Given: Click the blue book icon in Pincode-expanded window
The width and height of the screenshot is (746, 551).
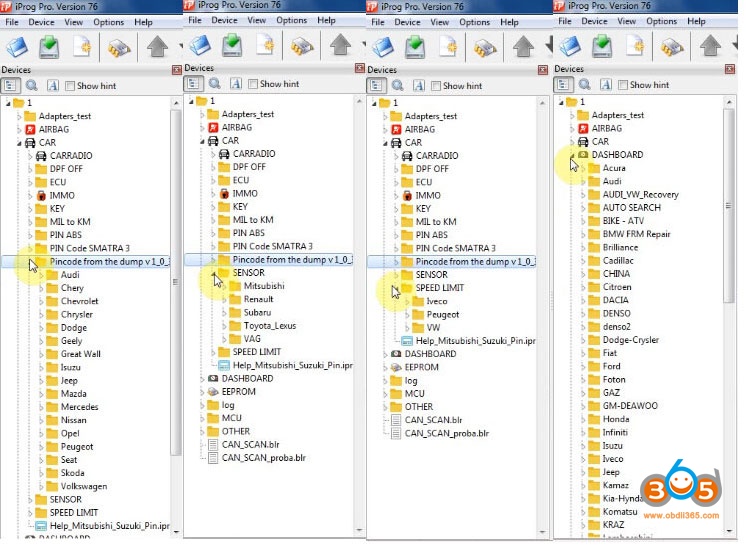Looking at the screenshot, I should click(x=16, y=47).
